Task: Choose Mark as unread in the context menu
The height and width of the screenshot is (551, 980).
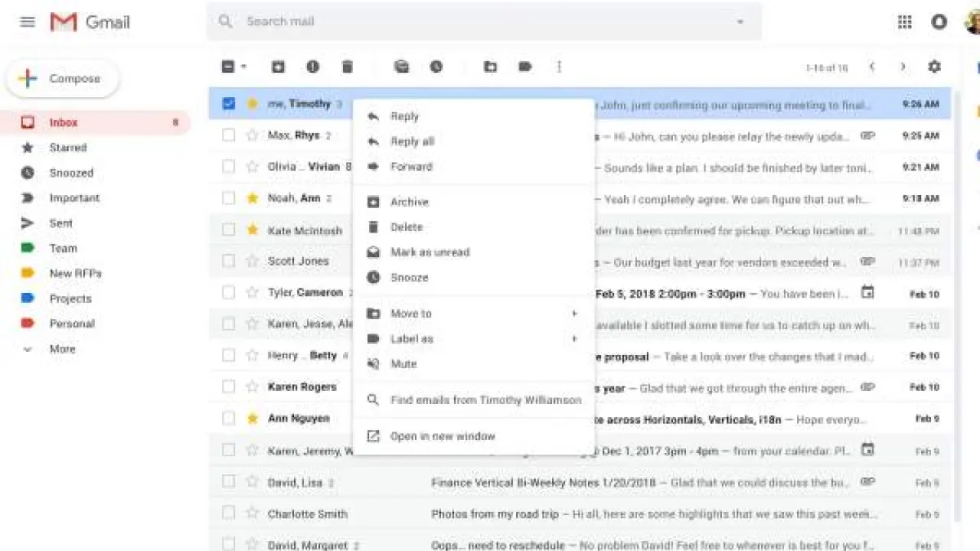Action: 430,252
